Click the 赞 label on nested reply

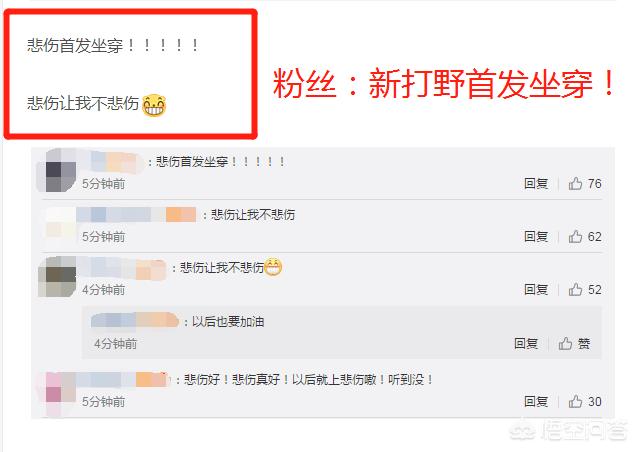pos(584,344)
